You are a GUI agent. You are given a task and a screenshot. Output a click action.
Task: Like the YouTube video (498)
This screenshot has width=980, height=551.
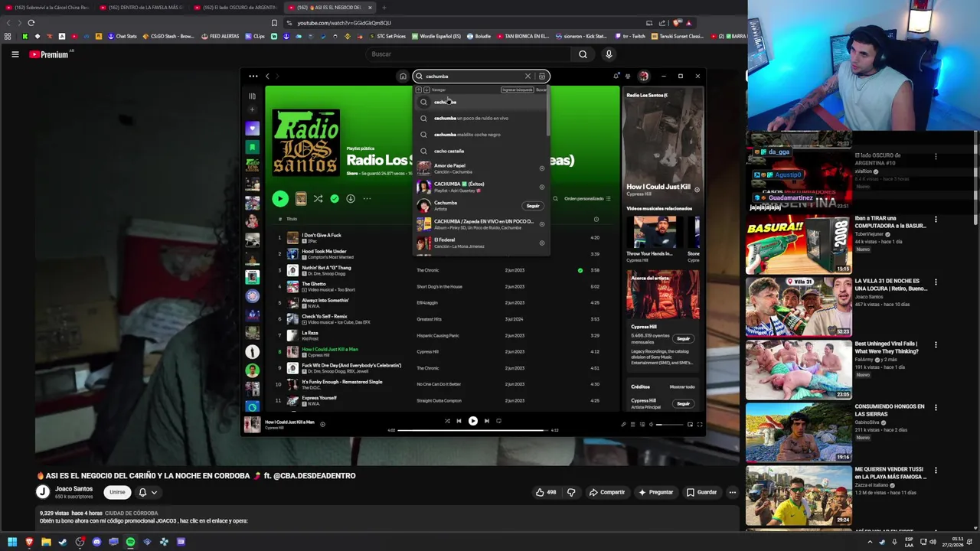546,492
